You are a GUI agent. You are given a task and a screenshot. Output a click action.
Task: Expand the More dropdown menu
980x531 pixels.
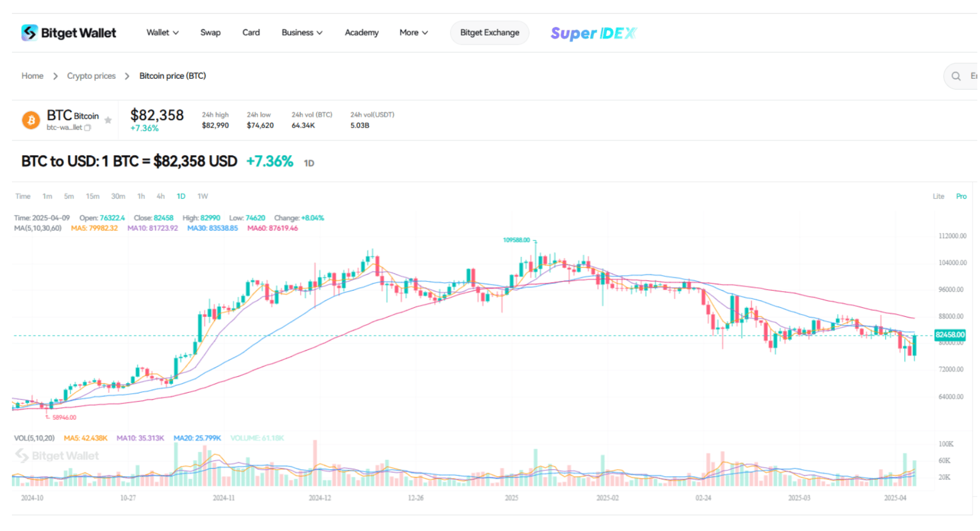414,33
